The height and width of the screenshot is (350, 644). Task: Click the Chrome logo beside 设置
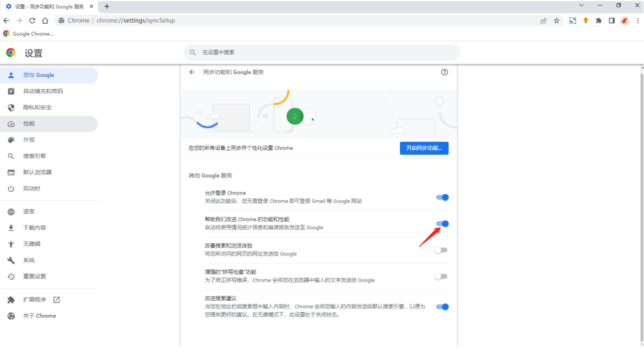click(x=11, y=52)
